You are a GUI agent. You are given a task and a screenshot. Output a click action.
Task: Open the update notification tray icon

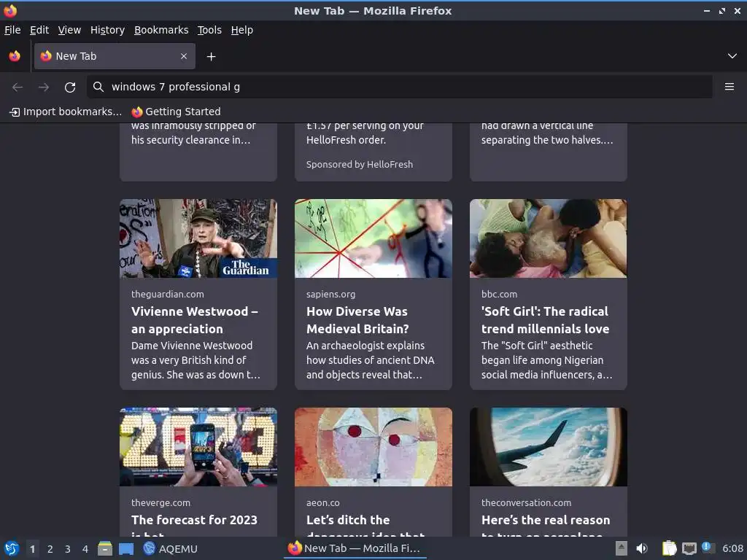[708, 548]
